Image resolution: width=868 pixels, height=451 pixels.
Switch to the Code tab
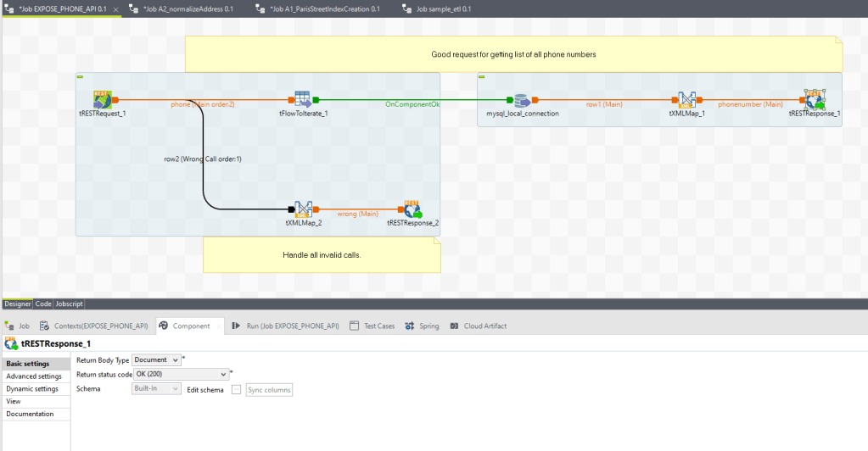point(43,303)
